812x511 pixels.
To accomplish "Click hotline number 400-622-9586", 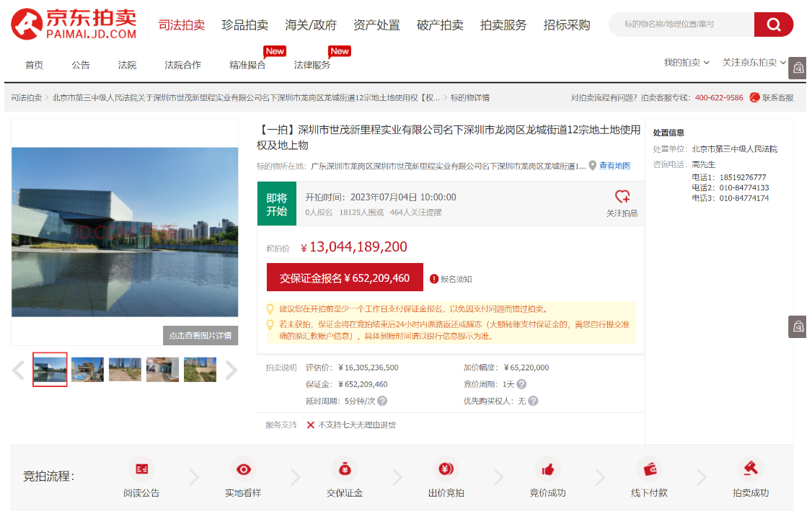I will pyautogui.click(x=719, y=97).
